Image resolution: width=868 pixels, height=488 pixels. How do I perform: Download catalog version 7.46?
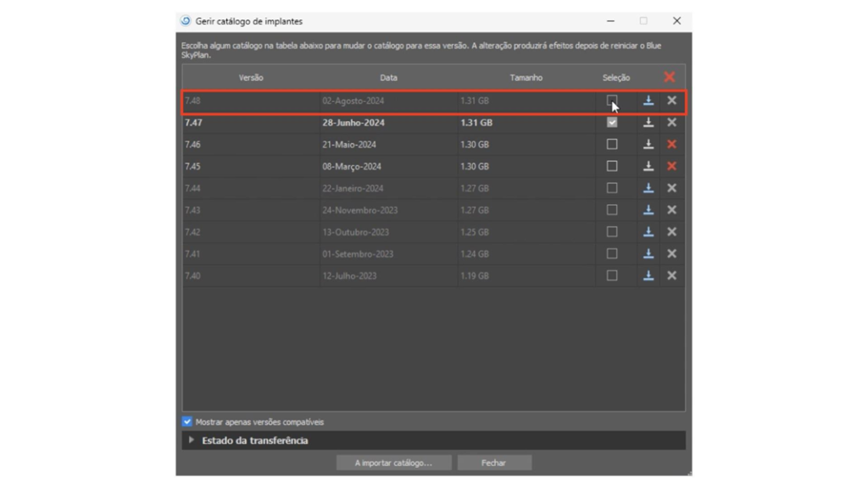(x=648, y=145)
